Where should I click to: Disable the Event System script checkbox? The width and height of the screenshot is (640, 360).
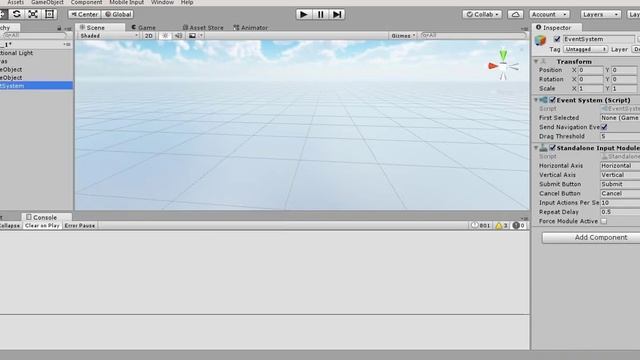coord(553,100)
